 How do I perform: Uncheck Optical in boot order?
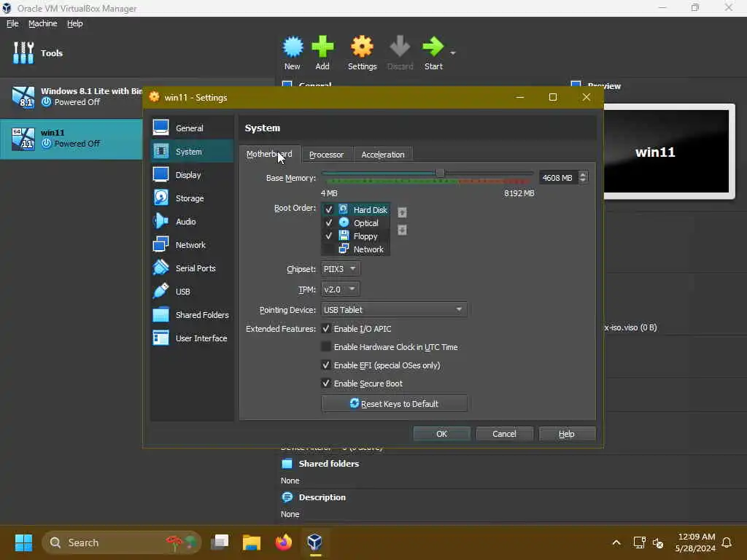(x=329, y=223)
